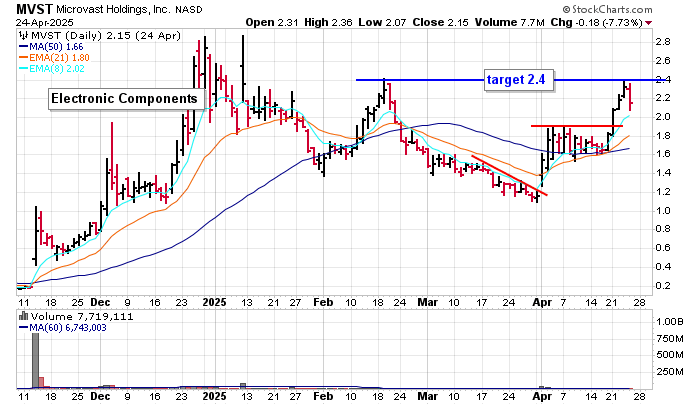Click the 1.00B volume axis label
This screenshot has height=405, width=700.
tap(670, 321)
